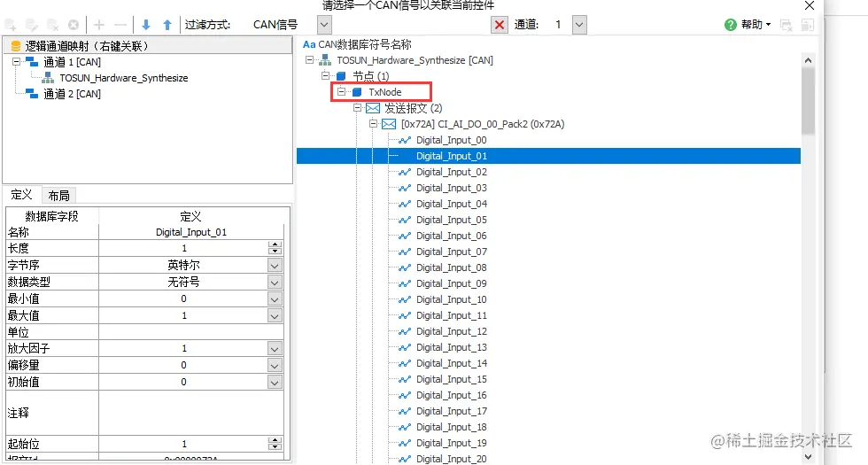Open the 最小值 dropdown arrow
The height and width of the screenshot is (465, 868).
click(x=275, y=298)
